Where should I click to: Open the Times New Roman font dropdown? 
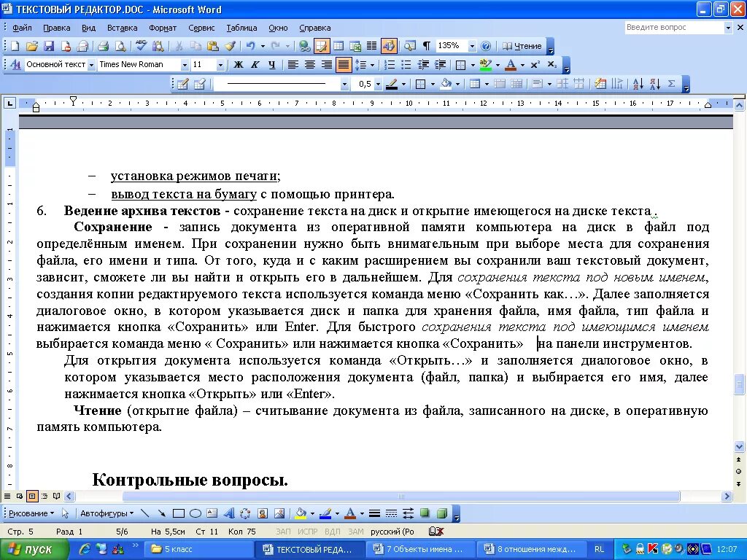(x=185, y=65)
